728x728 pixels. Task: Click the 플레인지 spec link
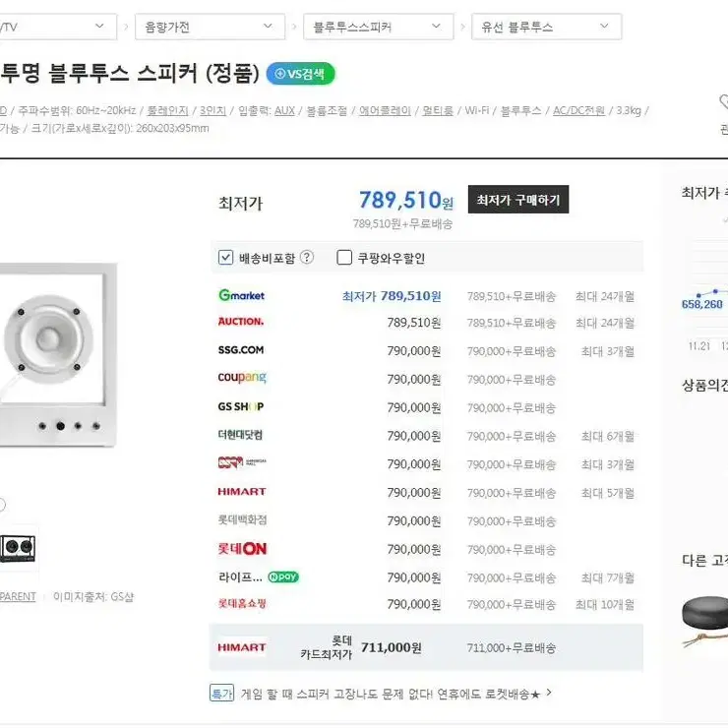pyautogui.click(x=167, y=110)
